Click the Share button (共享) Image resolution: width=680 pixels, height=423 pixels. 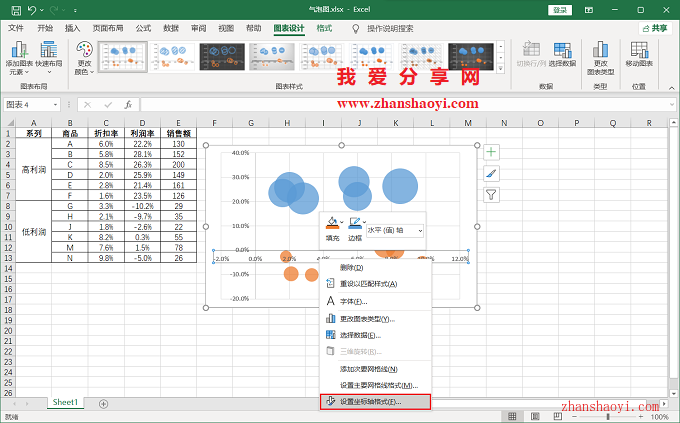655,28
